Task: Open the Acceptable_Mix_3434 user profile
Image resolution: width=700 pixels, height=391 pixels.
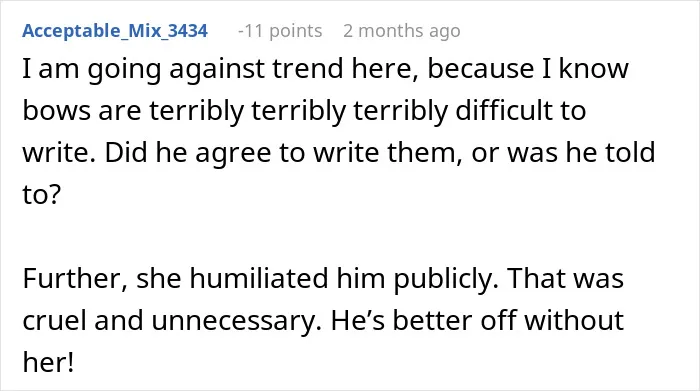Action: (x=115, y=31)
